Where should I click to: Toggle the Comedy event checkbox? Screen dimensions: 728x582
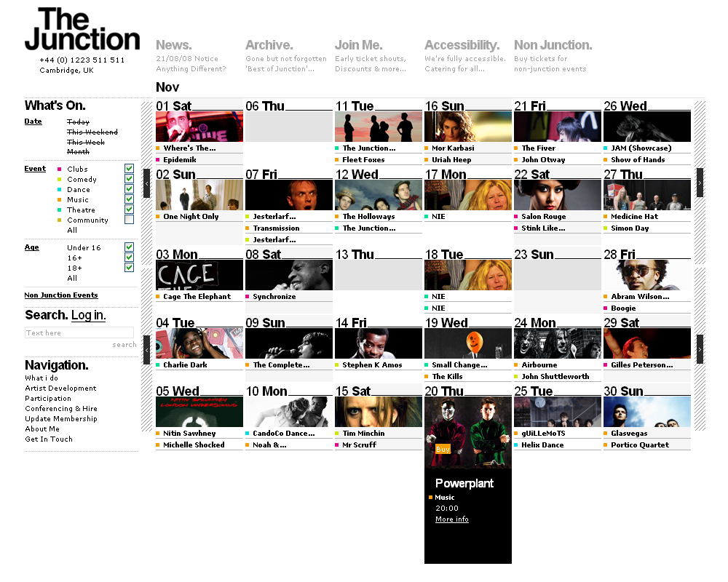click(129, 179)
